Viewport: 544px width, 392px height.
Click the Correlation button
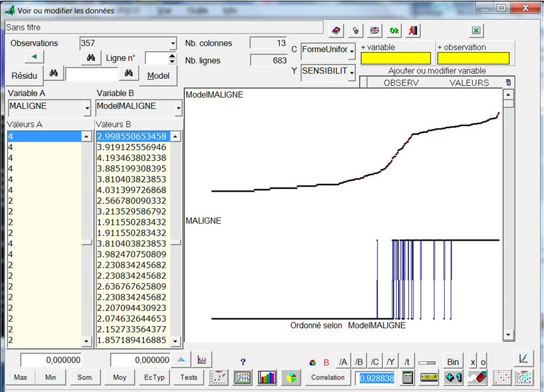point(328,378)
